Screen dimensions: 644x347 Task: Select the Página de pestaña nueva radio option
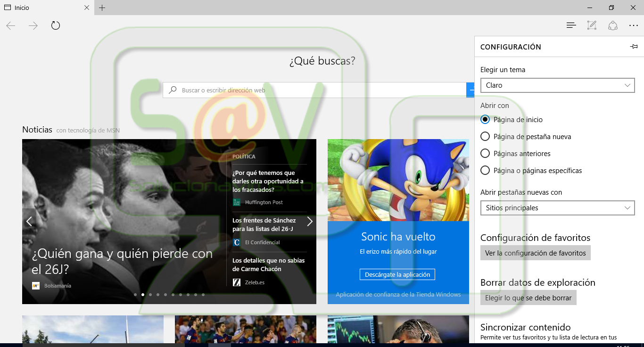485,136
